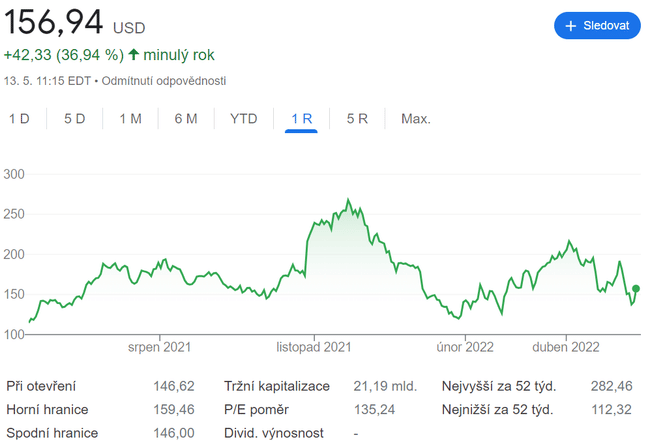Click the active 1 R tab
This screenshot has height=441, width=650.
point(301,119)
